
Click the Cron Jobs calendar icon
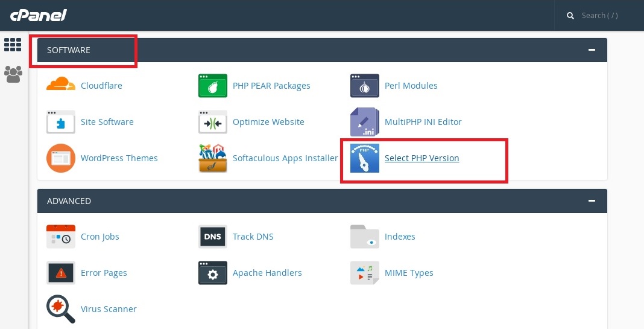tap(61, 237)
